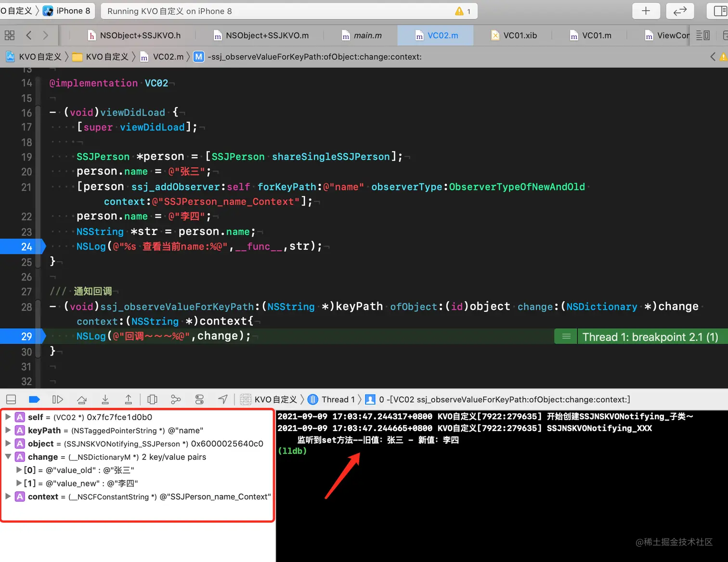
Task: Open the KVO自定义 folder breadcrumb
Action: [x=100, y=57]
